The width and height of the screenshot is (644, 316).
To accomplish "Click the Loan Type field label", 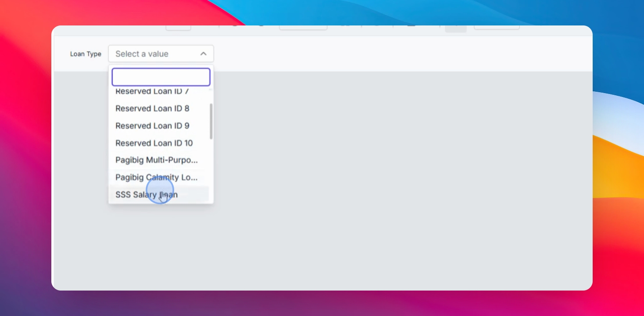I will (86, 54).
